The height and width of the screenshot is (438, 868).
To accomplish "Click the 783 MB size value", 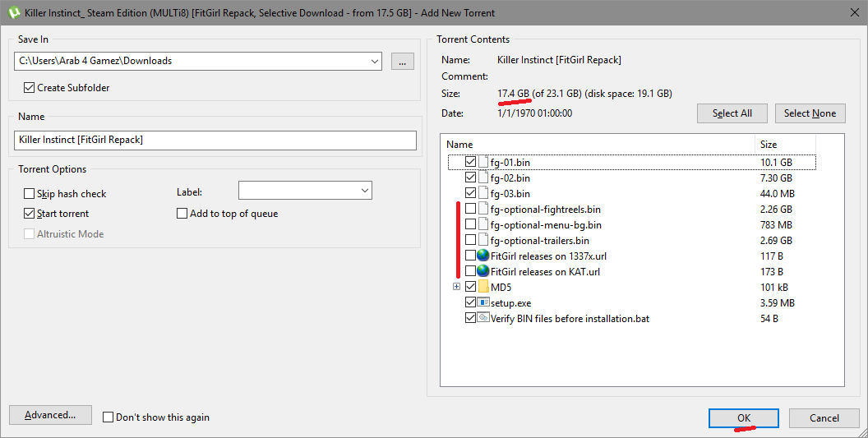I will (776, 225).
